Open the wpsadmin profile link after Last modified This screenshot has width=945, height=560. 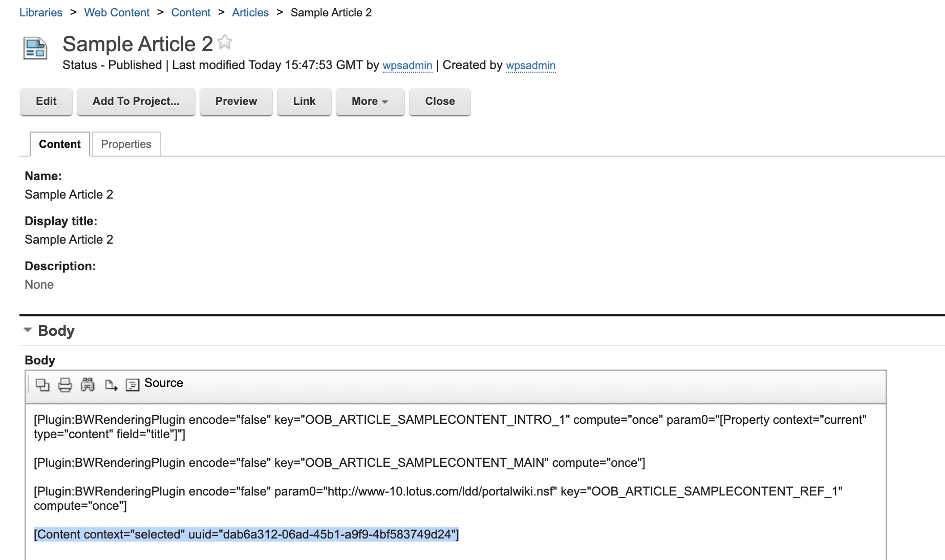(407, 66)
